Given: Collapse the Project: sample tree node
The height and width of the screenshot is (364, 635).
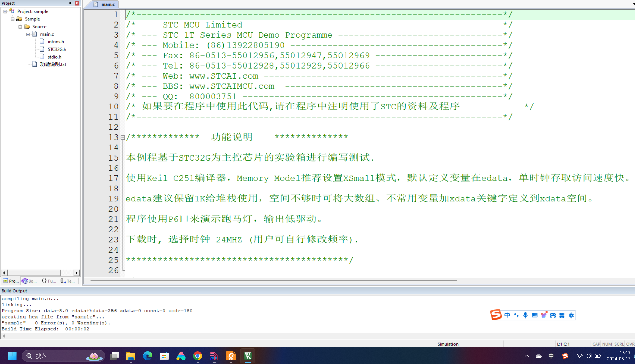Looking at the screenshot, I should [5, 12].
